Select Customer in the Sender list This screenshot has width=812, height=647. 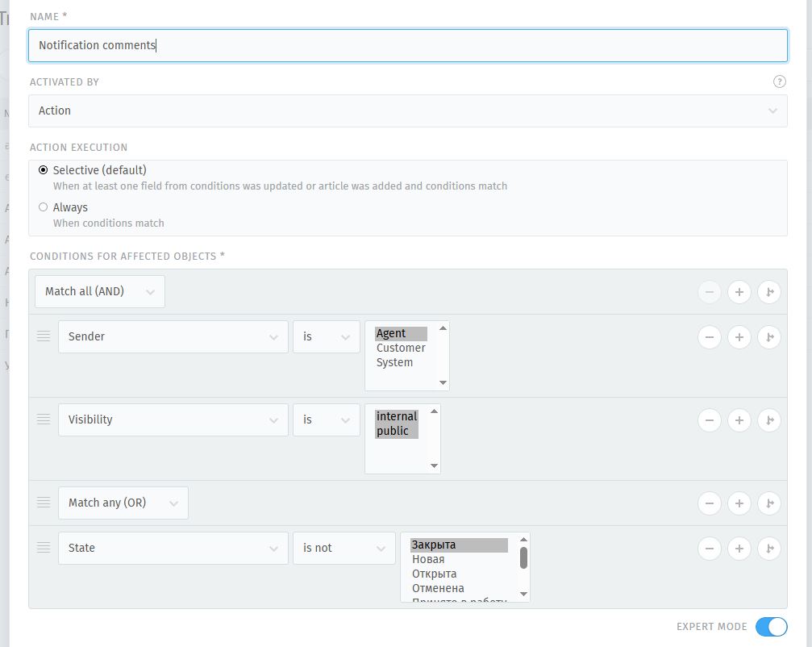click(401, 348)
